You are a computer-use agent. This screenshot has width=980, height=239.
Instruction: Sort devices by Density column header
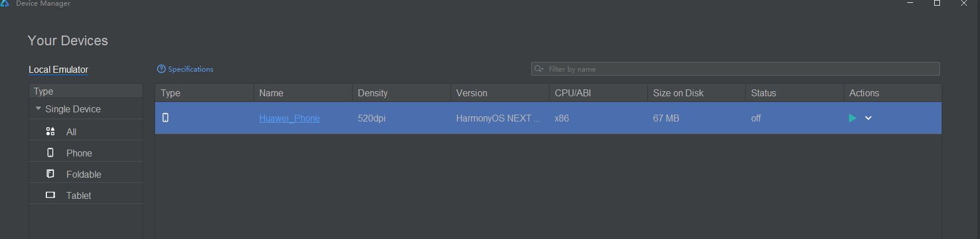[x=373, y=93]
